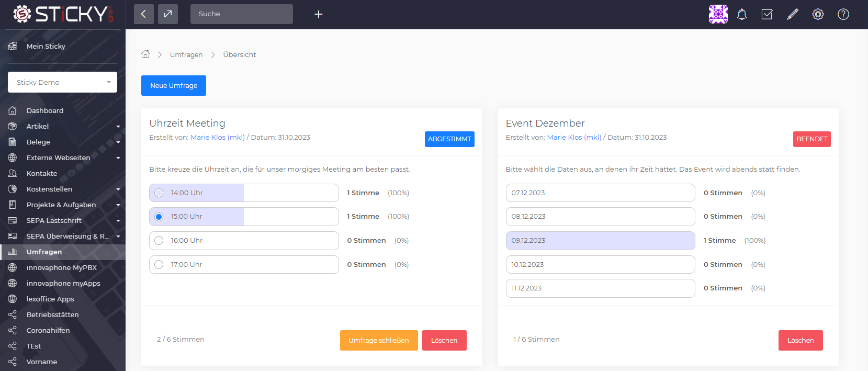Screen dimensions: 868x371
Task: Click the Sticky logo
Action: click(63, 14)
